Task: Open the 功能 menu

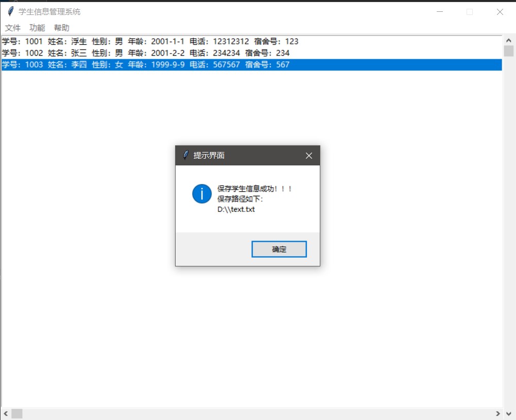Action: coord(37,28)
